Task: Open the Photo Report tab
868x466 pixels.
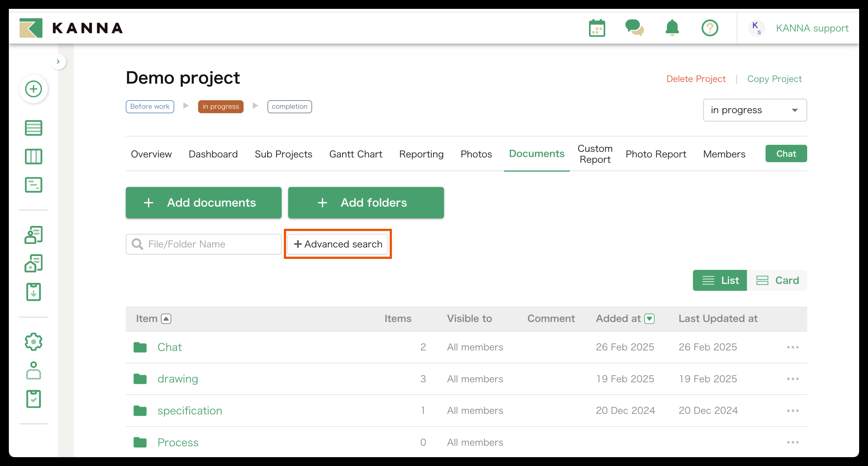Action: coord(655,154)
